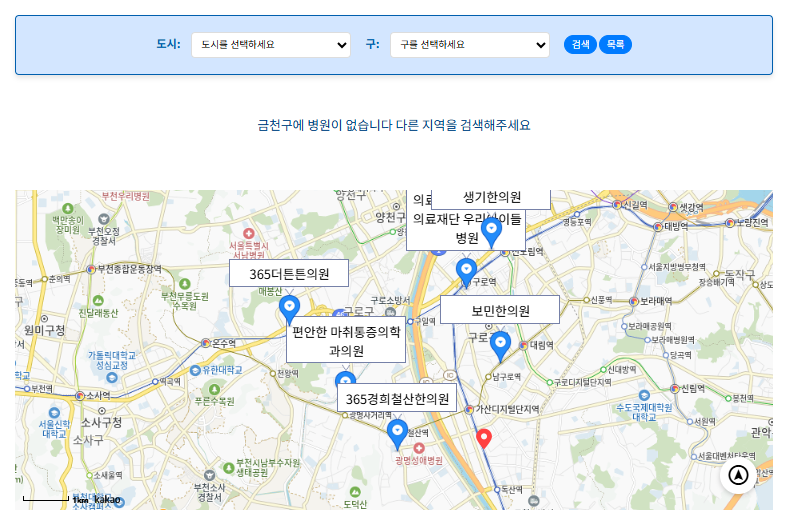Click blue marker next to 구로역
The width and height of the screenshot is (793, 530).
466,273
